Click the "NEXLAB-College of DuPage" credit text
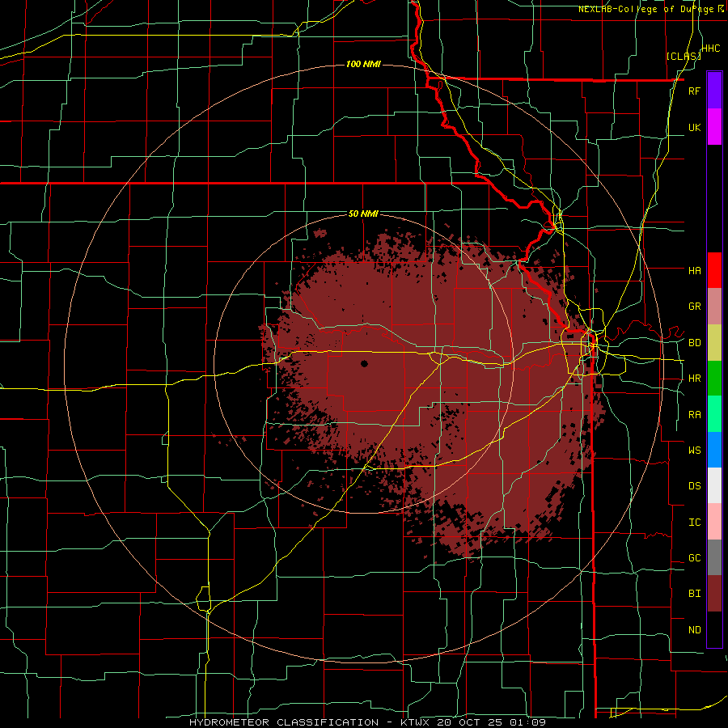 pos(645,9)
